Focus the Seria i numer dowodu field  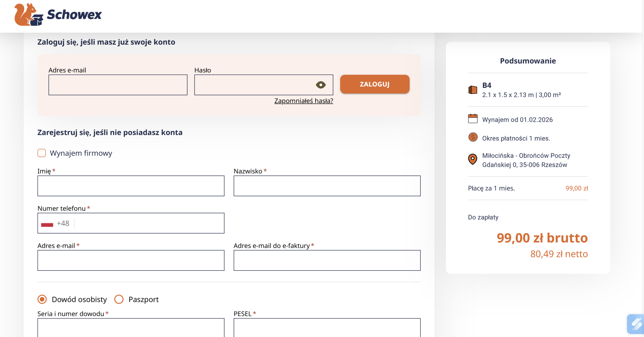(x=131, y=327)
